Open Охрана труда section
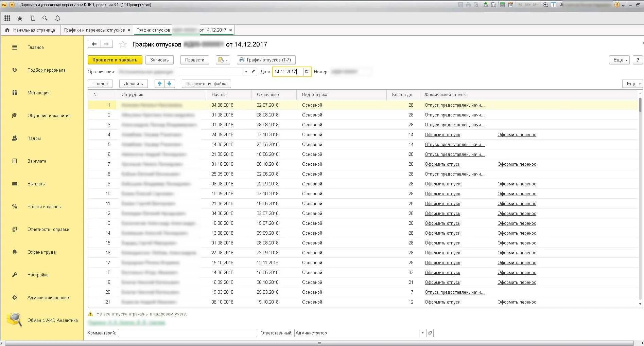This screenshot has width=644, height=346. tap(41, 252)
